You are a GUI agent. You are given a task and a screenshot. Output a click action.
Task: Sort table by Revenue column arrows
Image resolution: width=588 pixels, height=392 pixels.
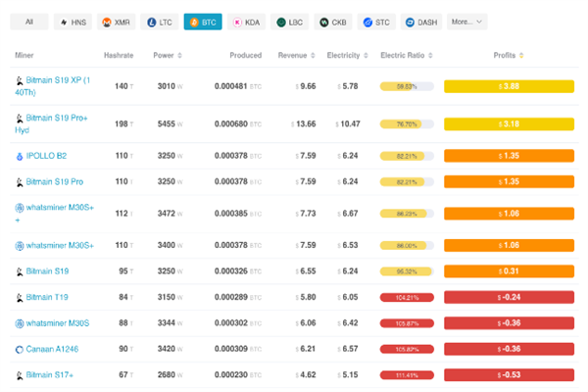(x=313, y=56)
